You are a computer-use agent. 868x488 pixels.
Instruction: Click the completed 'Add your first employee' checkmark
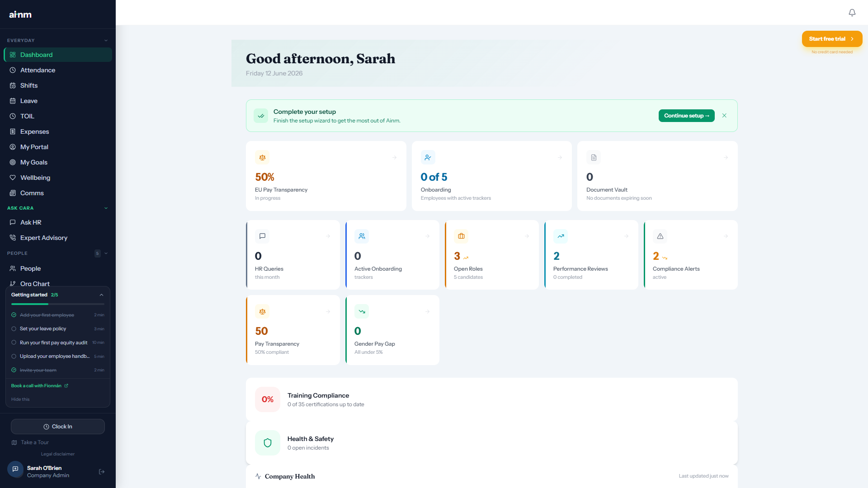(14, 315)
